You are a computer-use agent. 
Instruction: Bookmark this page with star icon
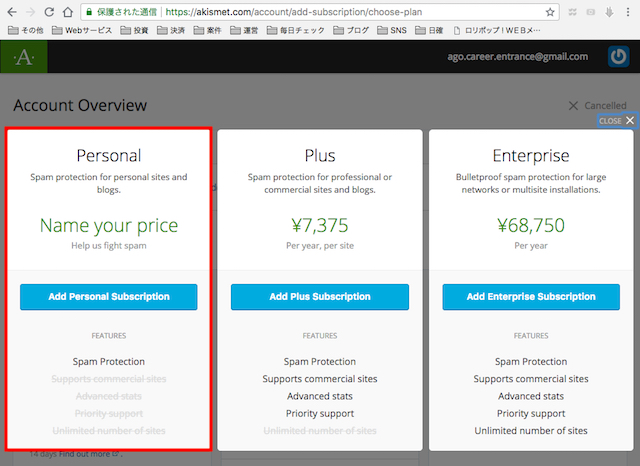(551, 12)
